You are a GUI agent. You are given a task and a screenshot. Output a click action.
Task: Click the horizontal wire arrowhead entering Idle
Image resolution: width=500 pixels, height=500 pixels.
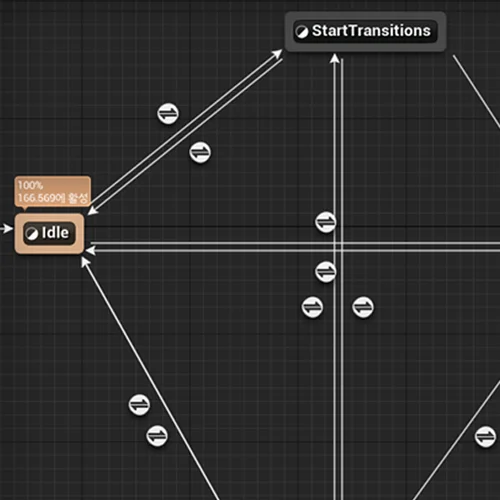[x=91, y=250]
